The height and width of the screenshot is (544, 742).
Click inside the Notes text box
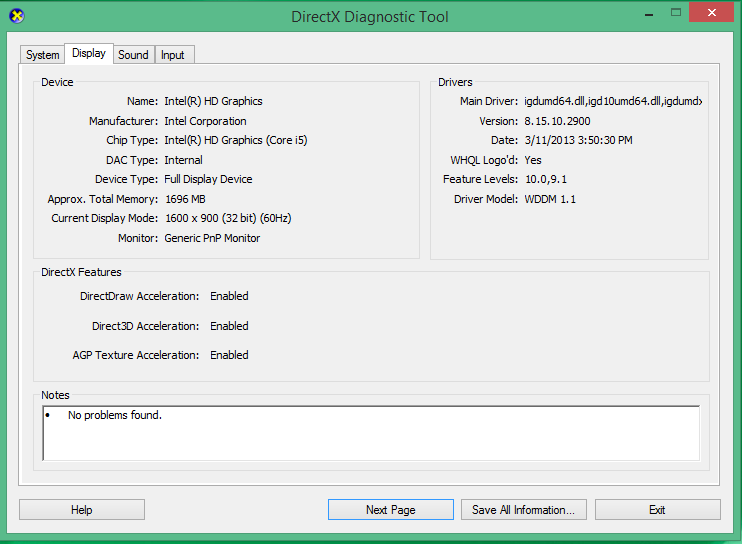point(370,440)
